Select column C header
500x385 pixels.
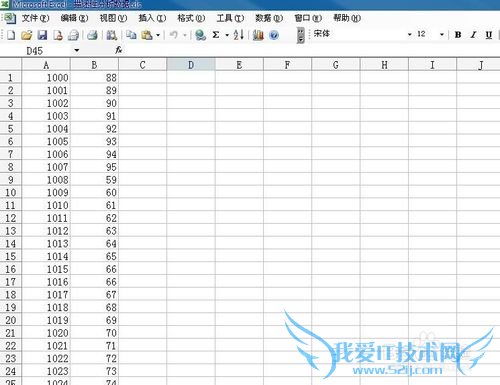pyautogui.click(x=143, y=65)
